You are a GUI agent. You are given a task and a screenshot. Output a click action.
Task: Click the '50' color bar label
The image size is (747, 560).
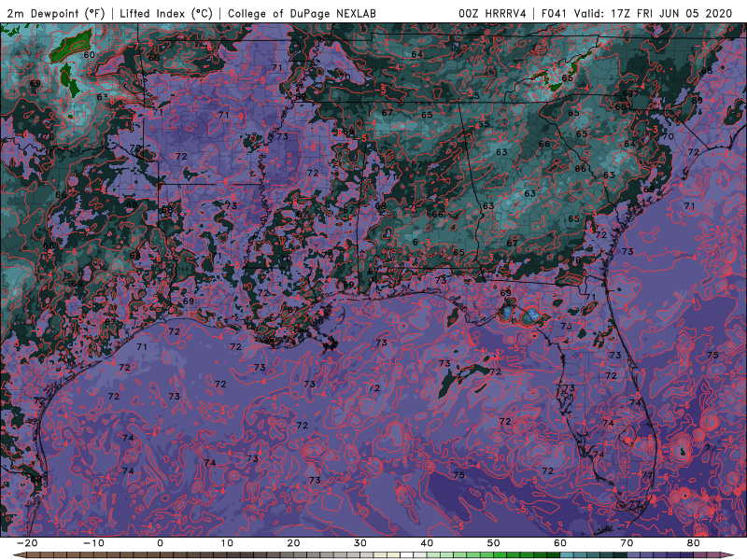[x=494, y=543]
